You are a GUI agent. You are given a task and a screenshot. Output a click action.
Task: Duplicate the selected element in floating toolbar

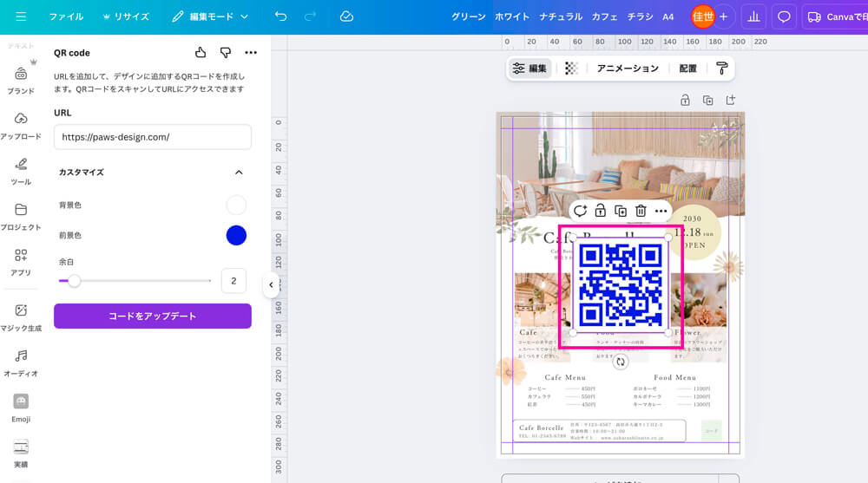tap(621, 211)
